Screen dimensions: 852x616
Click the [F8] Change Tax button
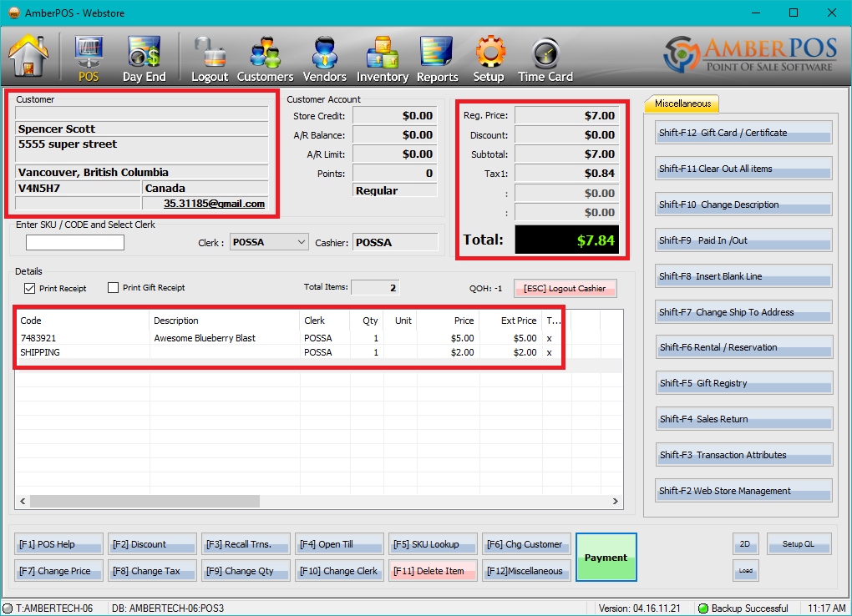click(x=152, y=570)
